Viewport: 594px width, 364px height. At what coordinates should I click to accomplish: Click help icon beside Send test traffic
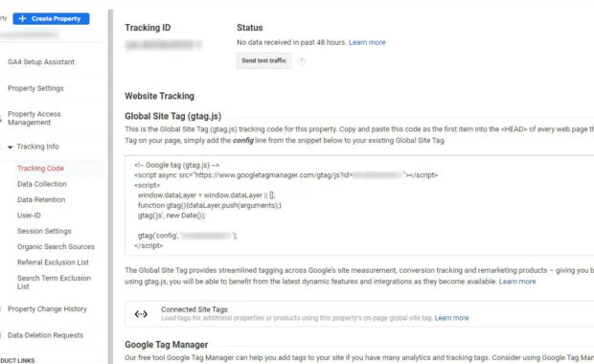click(x=301, y=61)
